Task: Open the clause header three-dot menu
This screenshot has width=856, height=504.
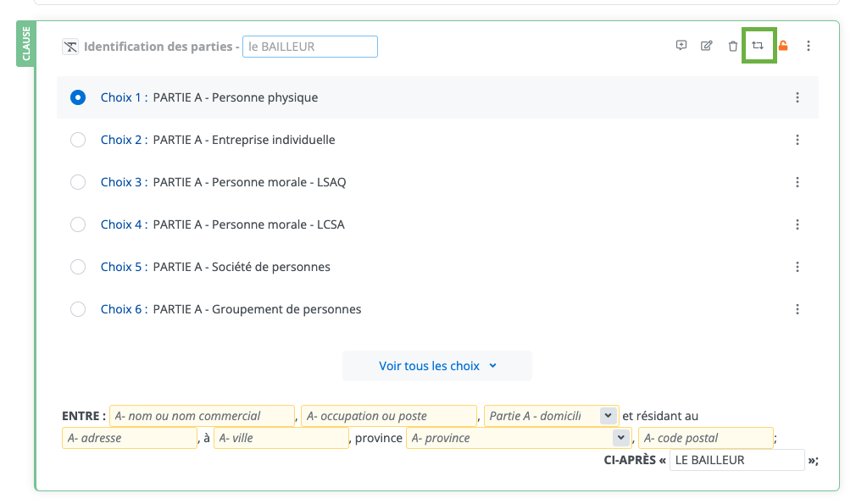Action: tap(809, 46)
